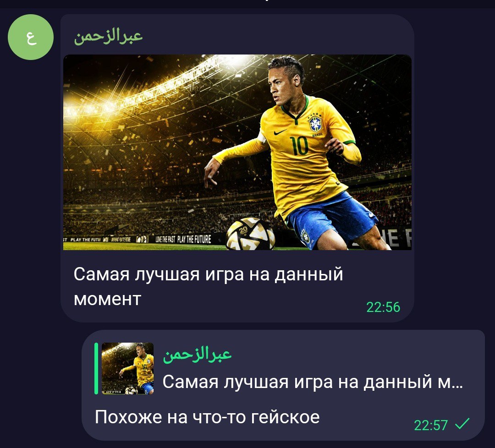Screen dimensions: 495x448
Task: Click the 22:57 timestamp on outgoing message
Action: point(430,425)
